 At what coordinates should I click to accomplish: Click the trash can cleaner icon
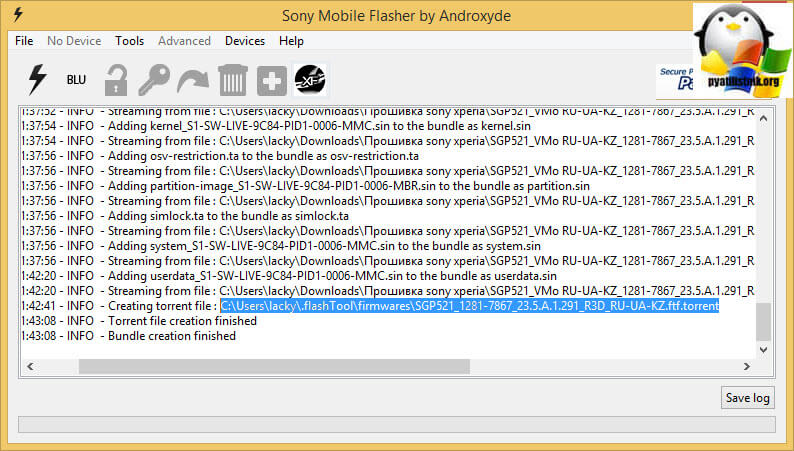click(x=232, y=80)
